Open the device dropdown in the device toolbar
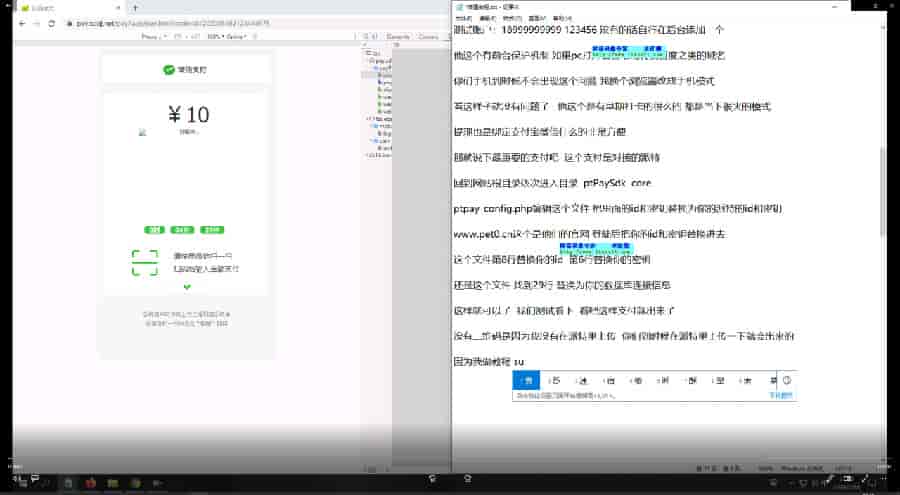Screen dimensions: 900x495 pos(152,36)
